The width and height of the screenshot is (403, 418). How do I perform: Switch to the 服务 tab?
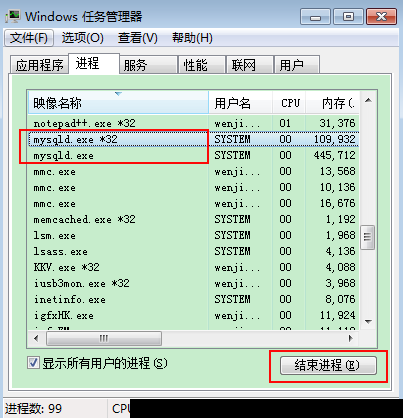pos(148,65)
